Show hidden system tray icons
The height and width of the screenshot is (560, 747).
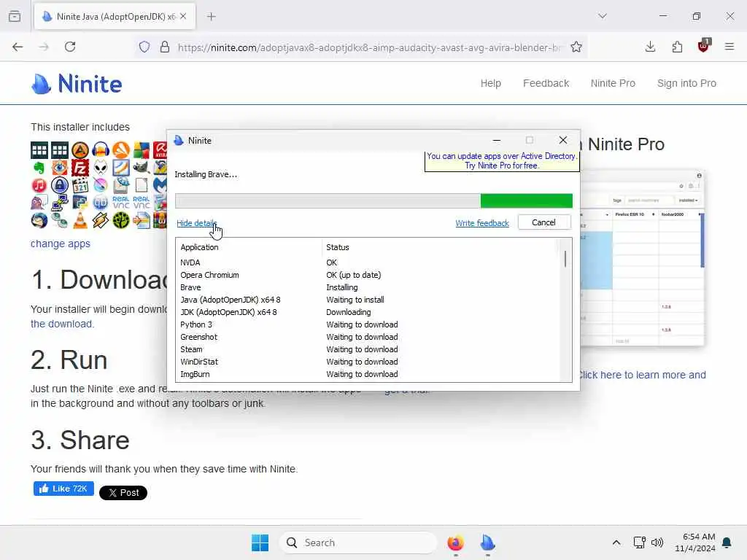click(x=616, y=542)
